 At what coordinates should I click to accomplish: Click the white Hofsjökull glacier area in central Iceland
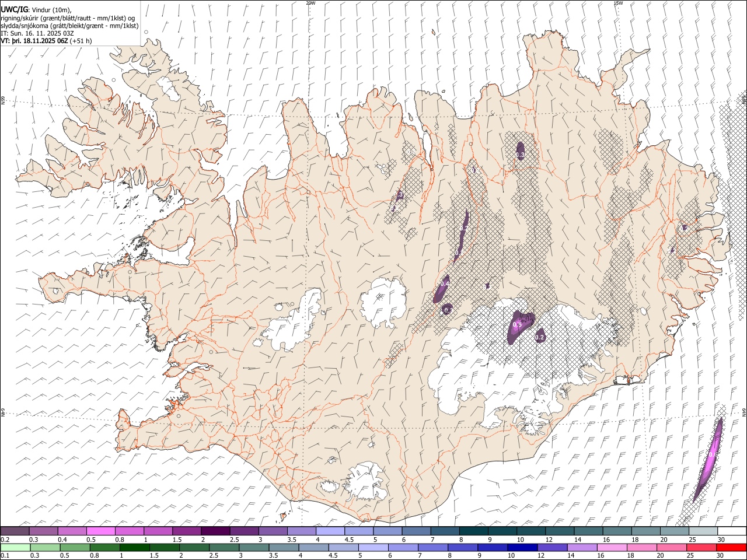click(x=382, y=302)
